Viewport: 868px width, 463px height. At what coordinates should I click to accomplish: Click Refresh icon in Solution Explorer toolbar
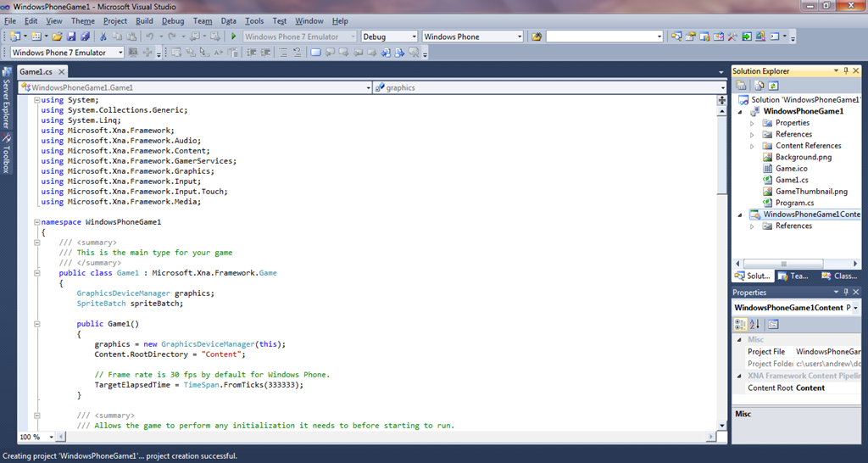(774, 86)
